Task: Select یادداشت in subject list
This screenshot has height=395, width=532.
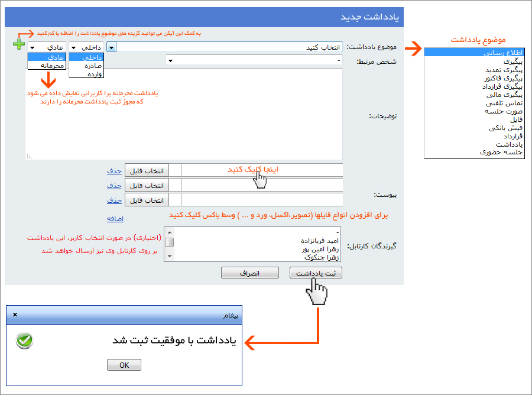Action: [x=474, y=144]
